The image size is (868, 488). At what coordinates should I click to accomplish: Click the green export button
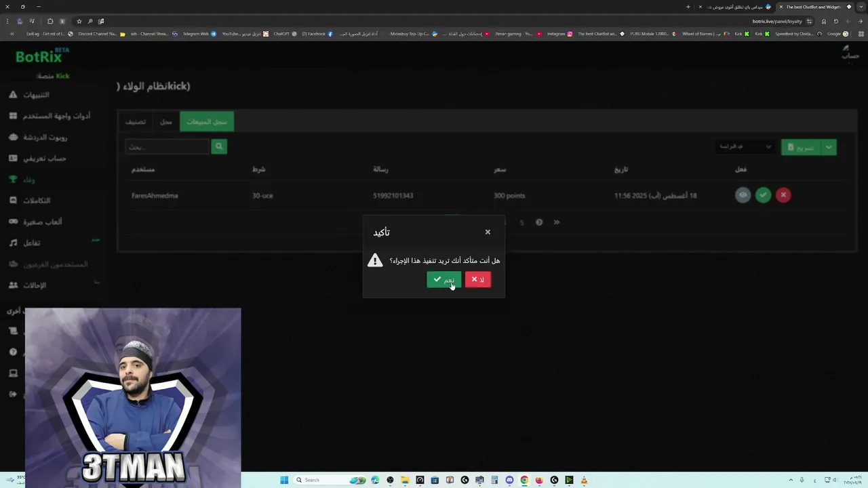(x=801, y=147)
